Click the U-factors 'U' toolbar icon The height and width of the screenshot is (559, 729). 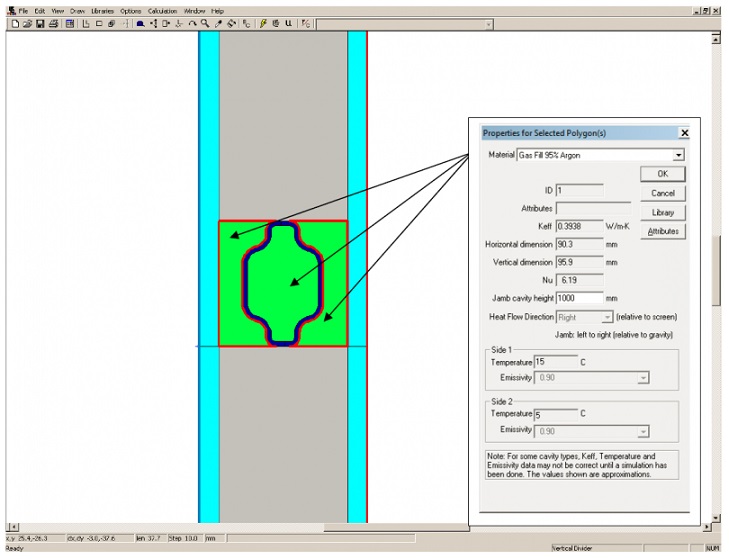pyautogui.click(x=288, y=23)
